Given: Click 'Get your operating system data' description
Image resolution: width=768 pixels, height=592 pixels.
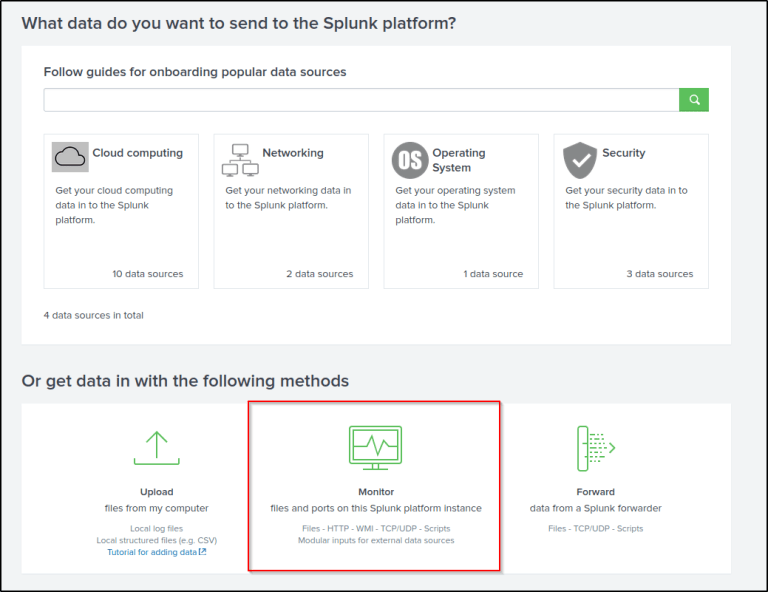Looking at the screenshot, I should (456, 205).
